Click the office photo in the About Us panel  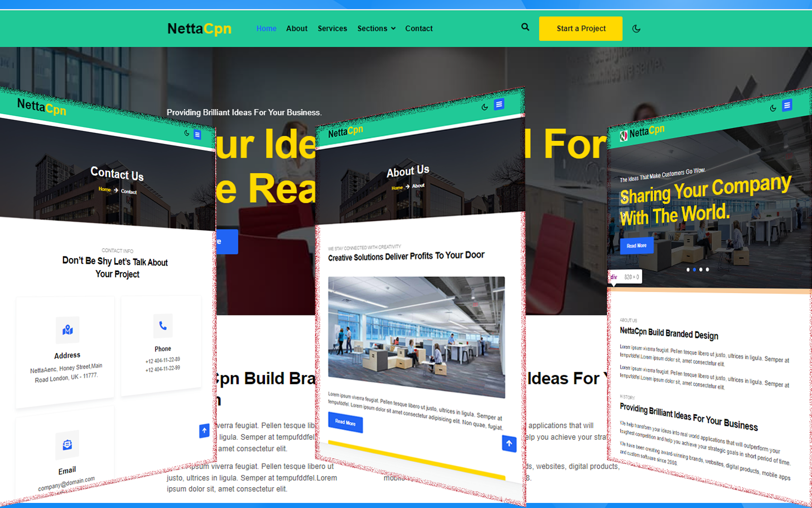coord(417,337)
